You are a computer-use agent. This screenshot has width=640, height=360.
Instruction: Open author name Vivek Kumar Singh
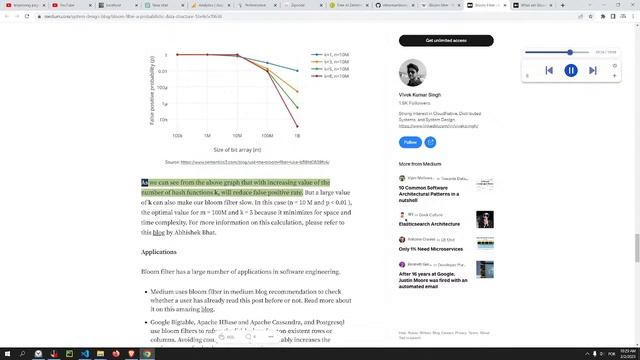(x=420, y=95)
